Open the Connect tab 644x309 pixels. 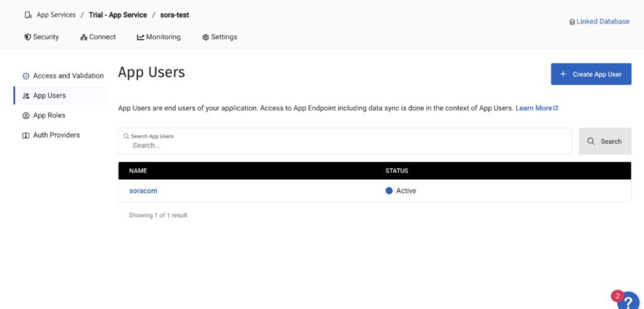pyautogui.click(x=98, y=37)
